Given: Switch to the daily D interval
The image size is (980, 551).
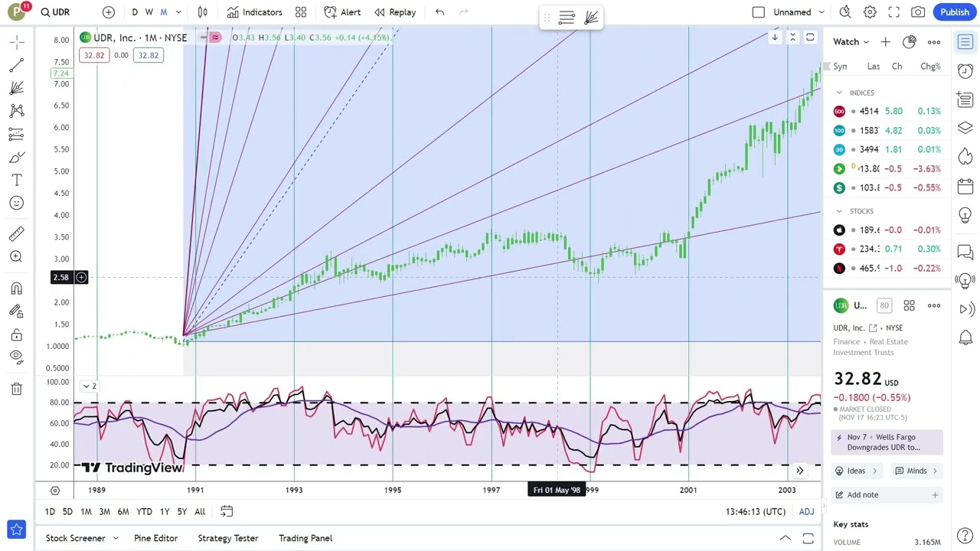Looking at the screenshot, I should [x=135, y=12].
